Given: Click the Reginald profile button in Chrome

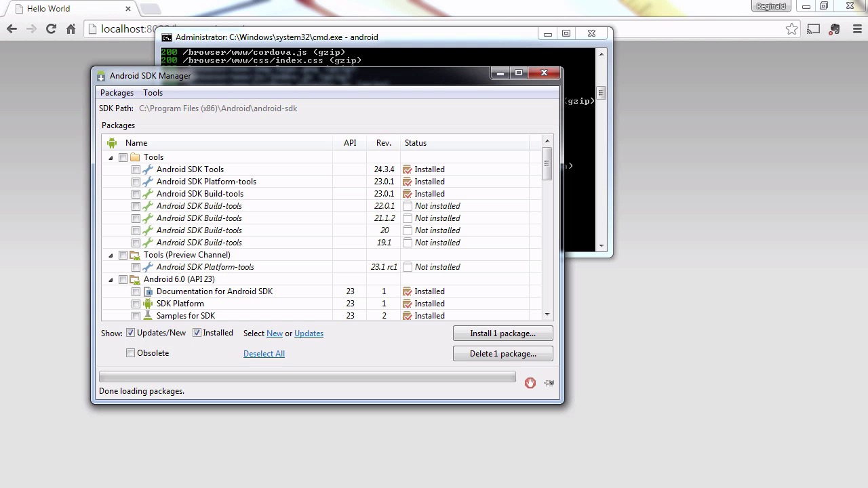Looking at the screenshot, I should pos(771,6).
